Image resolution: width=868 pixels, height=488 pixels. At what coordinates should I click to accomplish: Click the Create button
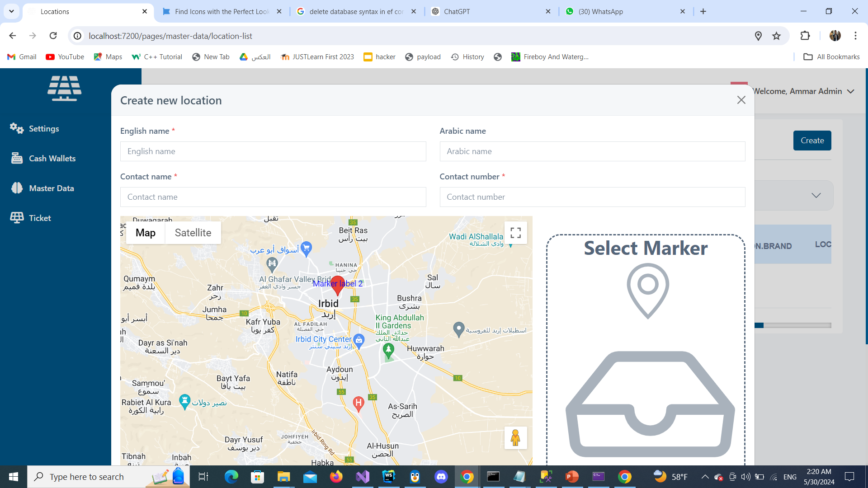tap(812, 141)
